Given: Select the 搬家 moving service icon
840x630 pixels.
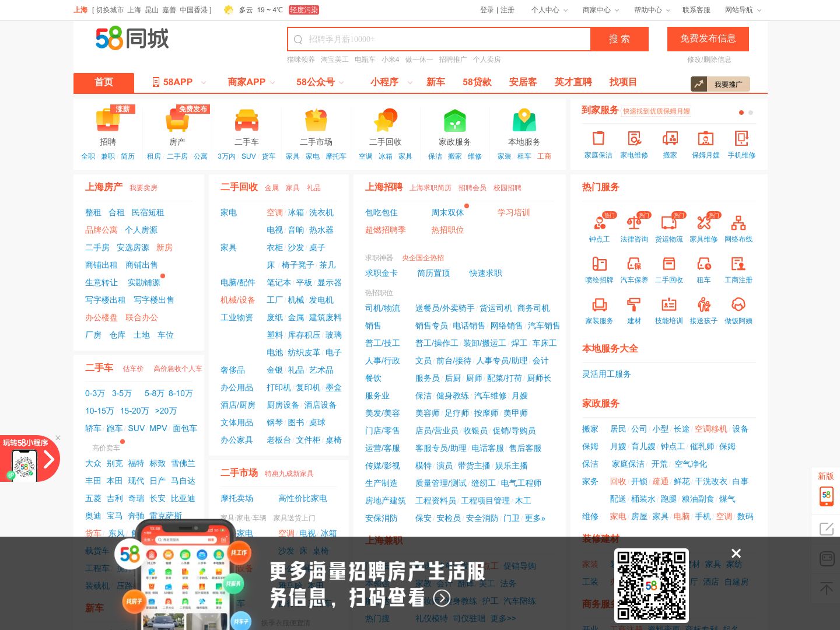Looking at the screenshot, I should 670,138.
